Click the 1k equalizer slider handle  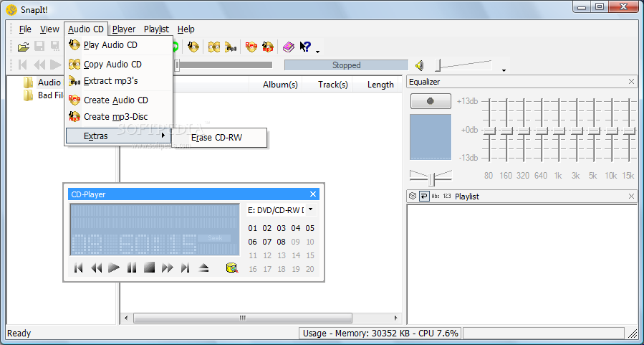point(559,131)
